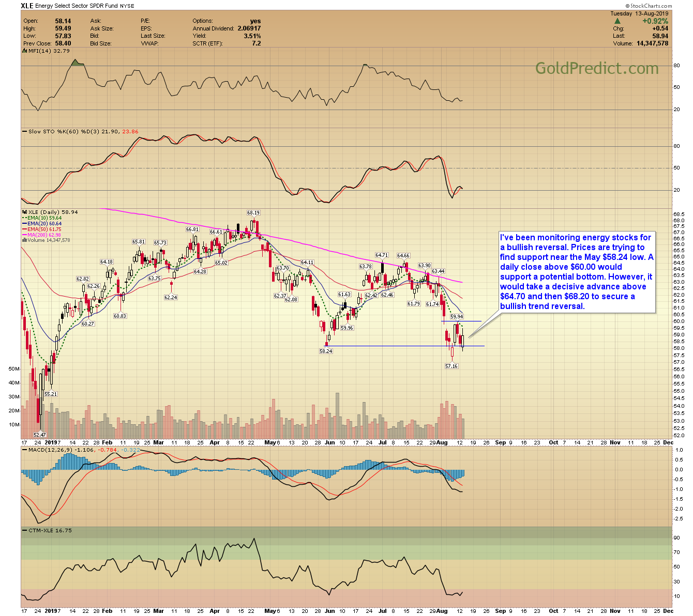Screen dimensions: 693x616
Task: Select the fund name Energy Select Sector SPDR Fund
Action: click(78, 6)
